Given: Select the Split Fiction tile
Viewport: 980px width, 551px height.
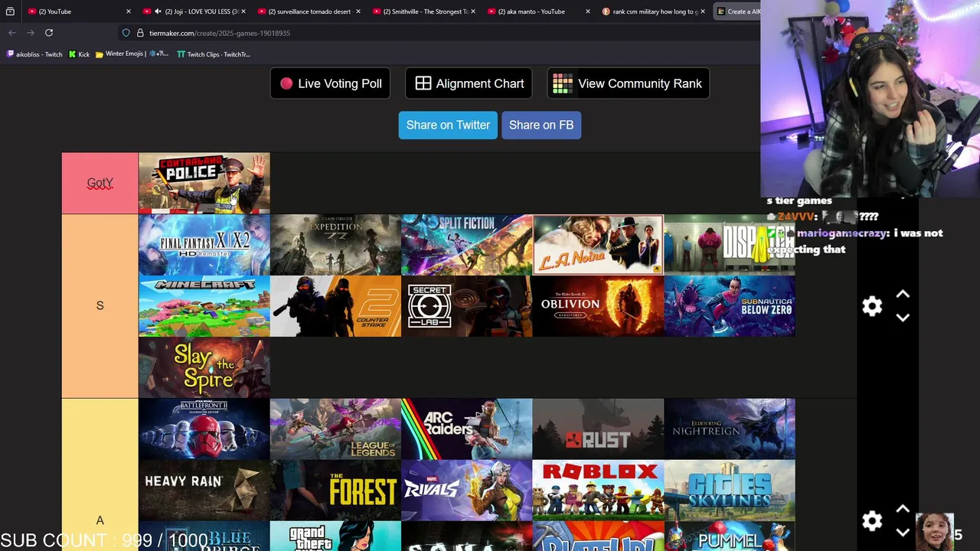Looking at the screenshot, I should point(467,244).
